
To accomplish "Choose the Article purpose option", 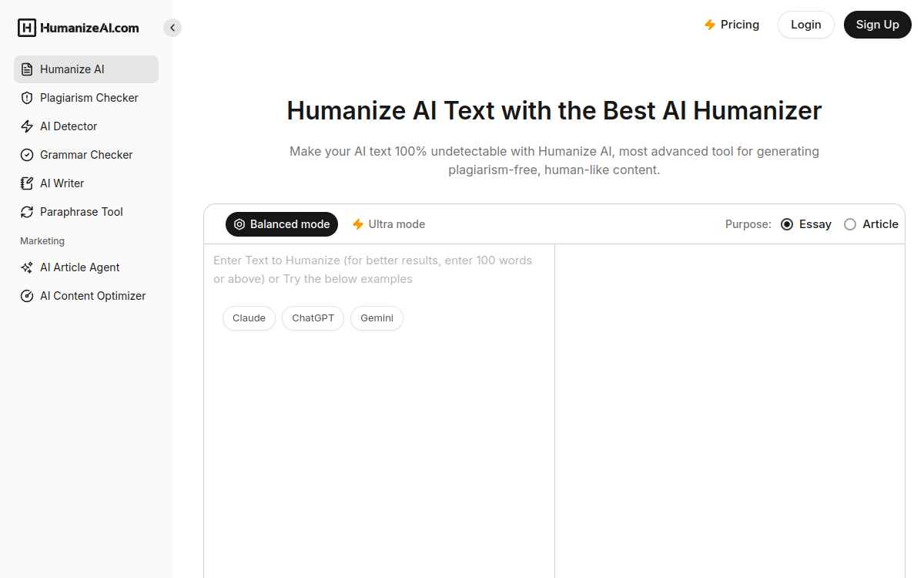I will (849, 224).
